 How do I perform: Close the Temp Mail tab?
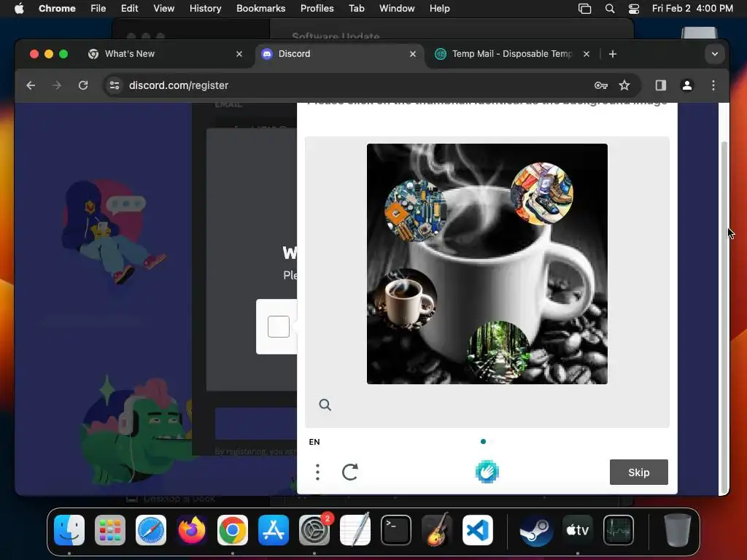click(x=587, y=54)
